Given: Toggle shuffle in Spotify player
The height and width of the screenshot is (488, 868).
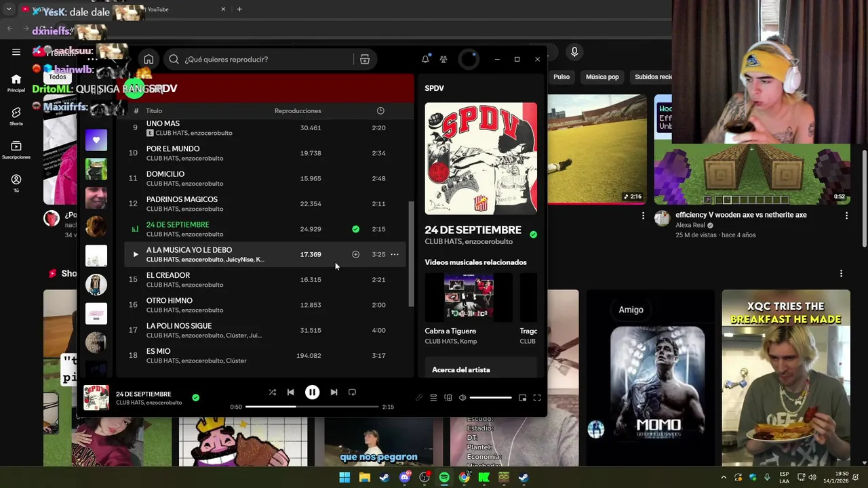Looking at the screenshot, I should (272, 392).
